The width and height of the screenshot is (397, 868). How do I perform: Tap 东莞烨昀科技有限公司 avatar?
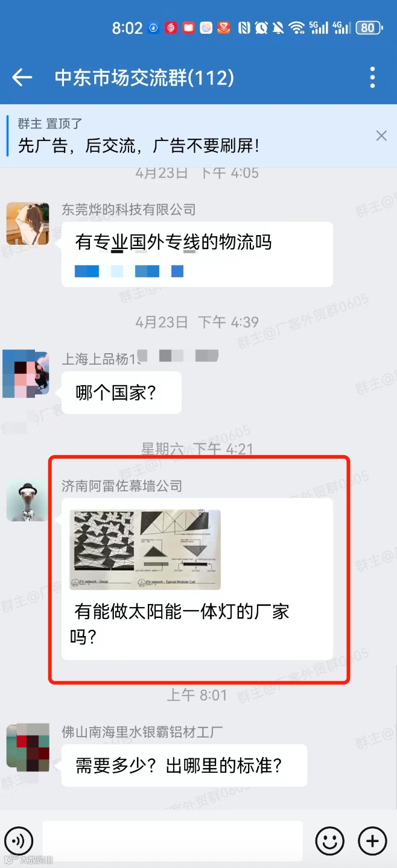click(28, 224)
